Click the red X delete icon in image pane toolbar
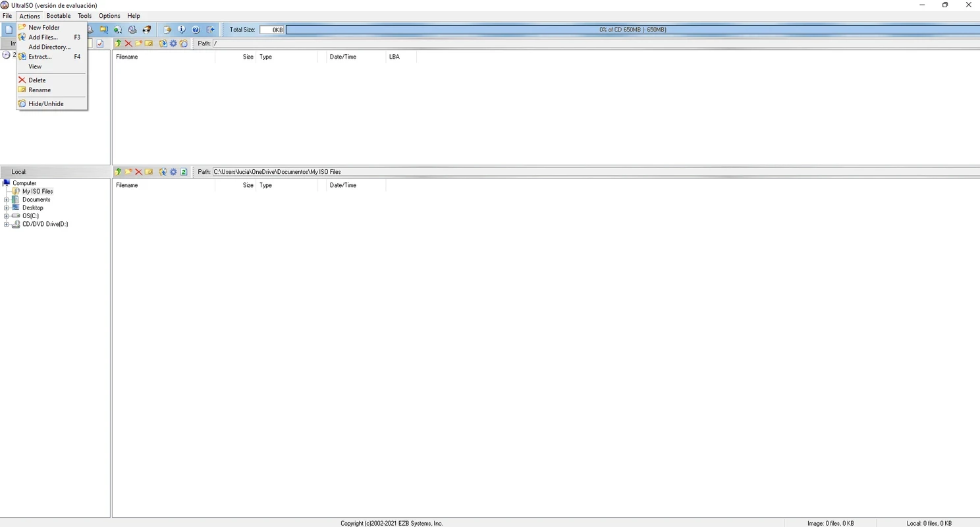The image size is (980, 527). 128,43
